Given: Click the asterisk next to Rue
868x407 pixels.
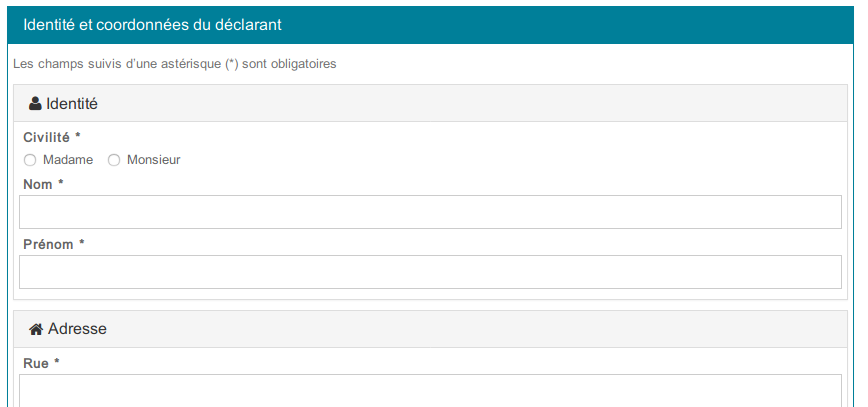Looking at the screenshot, I should [x=56, y=362].
